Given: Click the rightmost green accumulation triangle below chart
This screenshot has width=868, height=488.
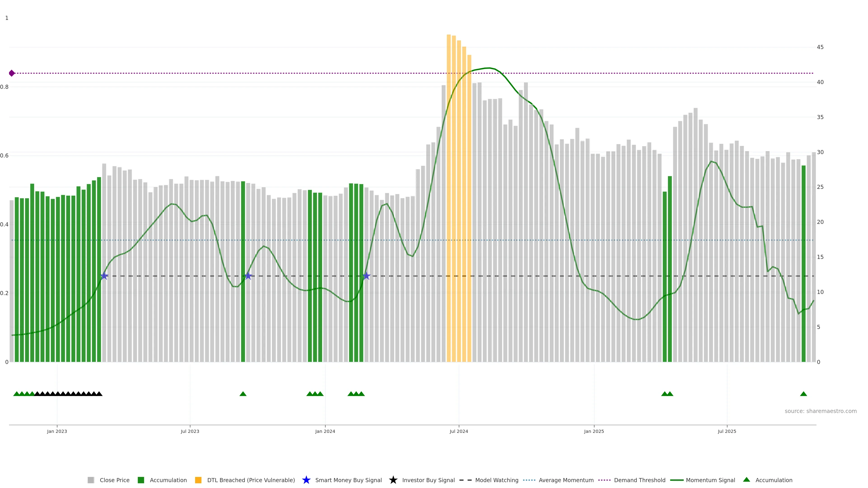Looking at the screenshot, I should coord(803,394).
